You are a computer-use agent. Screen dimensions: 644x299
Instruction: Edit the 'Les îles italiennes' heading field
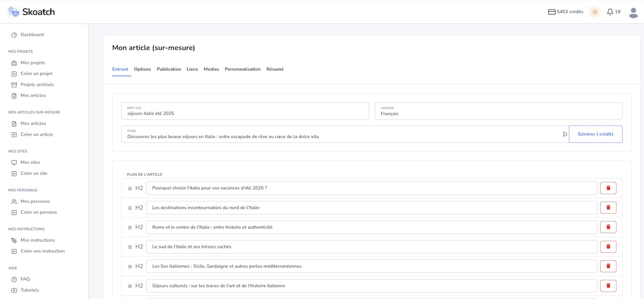point(371,266)
